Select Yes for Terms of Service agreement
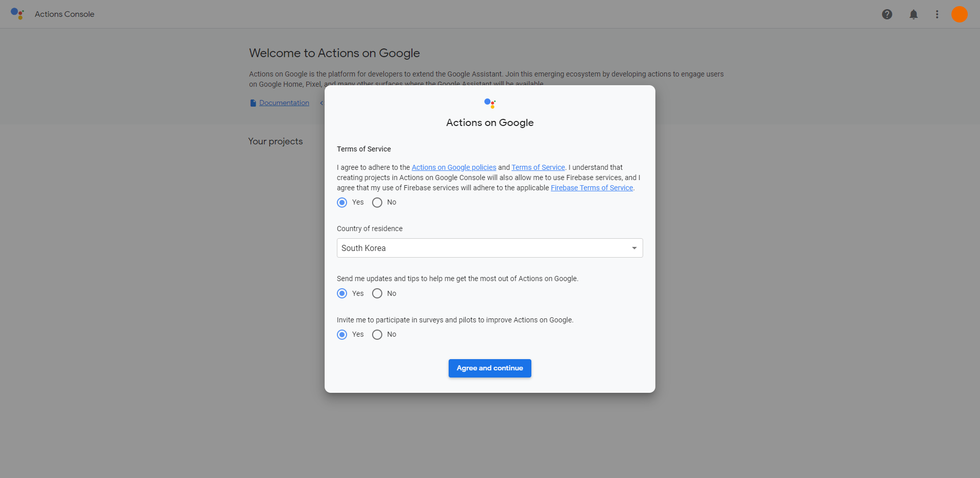 [x=342, y=203]
